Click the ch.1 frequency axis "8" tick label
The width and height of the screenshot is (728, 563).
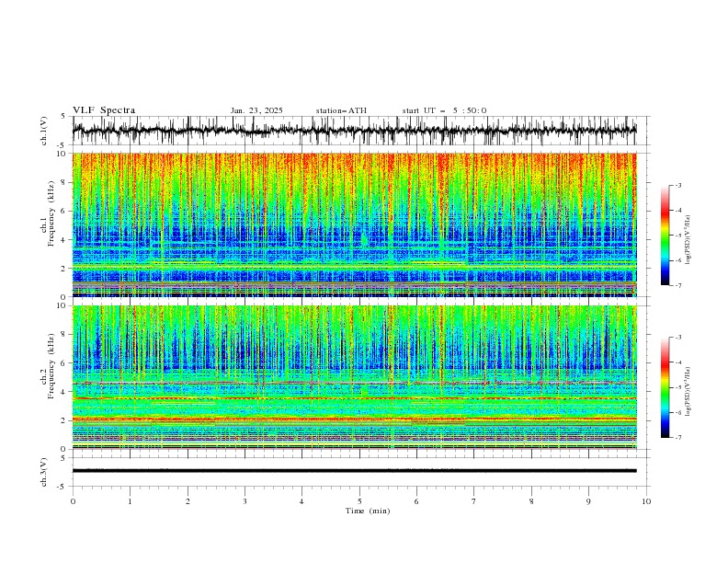(64, 182)
